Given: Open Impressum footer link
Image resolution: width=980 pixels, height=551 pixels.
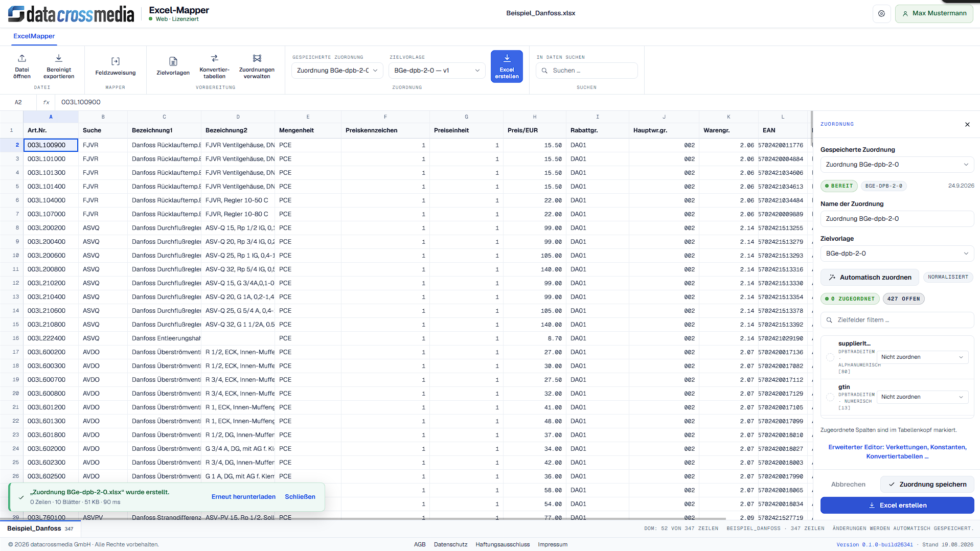Looking at the screenshot, I should pyautogui.click(x=553, y=544).
